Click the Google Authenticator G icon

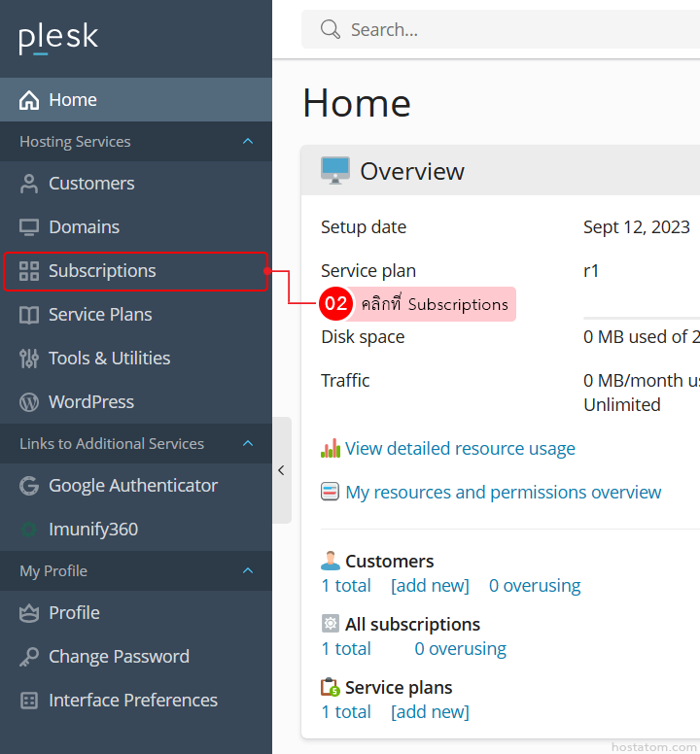pos(29,486)
